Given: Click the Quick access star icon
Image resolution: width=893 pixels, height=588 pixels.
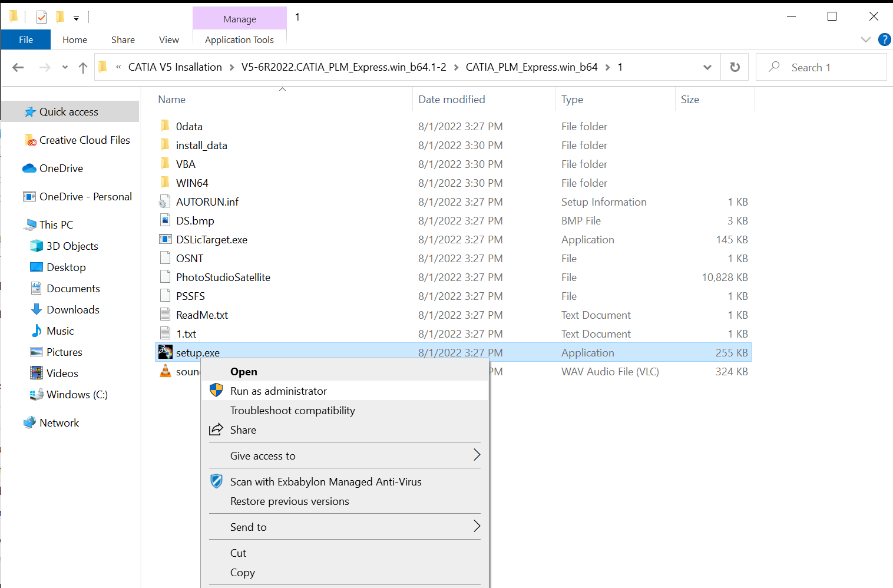Looking at the screenshot, I should click(30, 112).
